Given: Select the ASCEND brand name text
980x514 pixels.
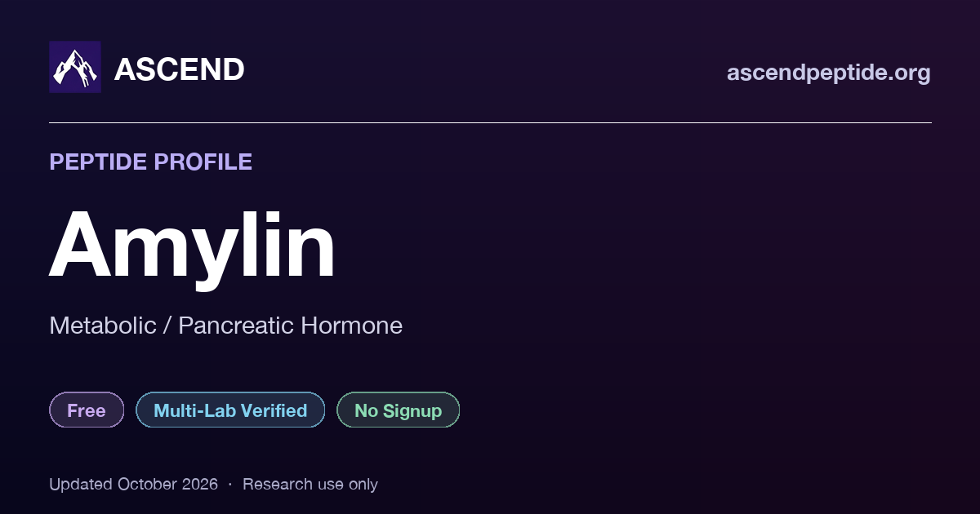Looking at the screenshot, I should pos(179,69).
